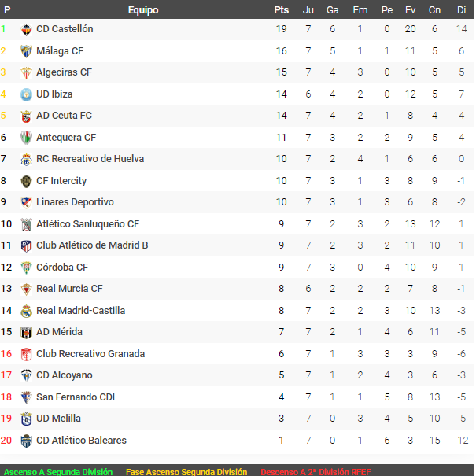Viewport: 476px width, 476px height.
Task: Click the Real Murcia CF badge
Action: point(26,289)
